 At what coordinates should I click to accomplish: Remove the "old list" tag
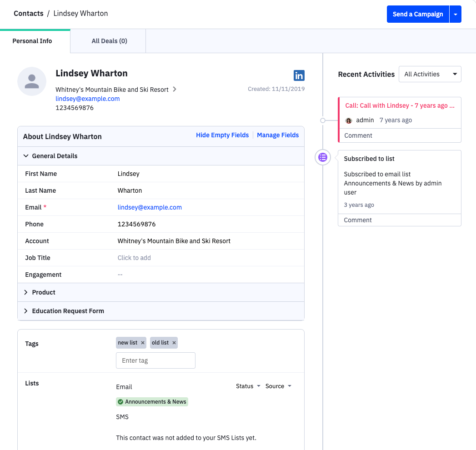[x=174, y=343]
